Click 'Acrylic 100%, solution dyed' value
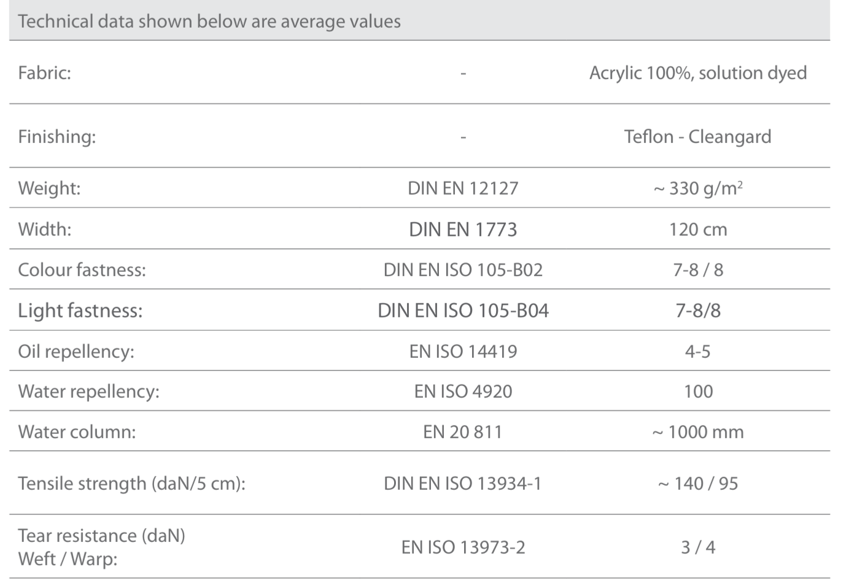The height and width of the screenshot is (588, 868). pos(697,73)
